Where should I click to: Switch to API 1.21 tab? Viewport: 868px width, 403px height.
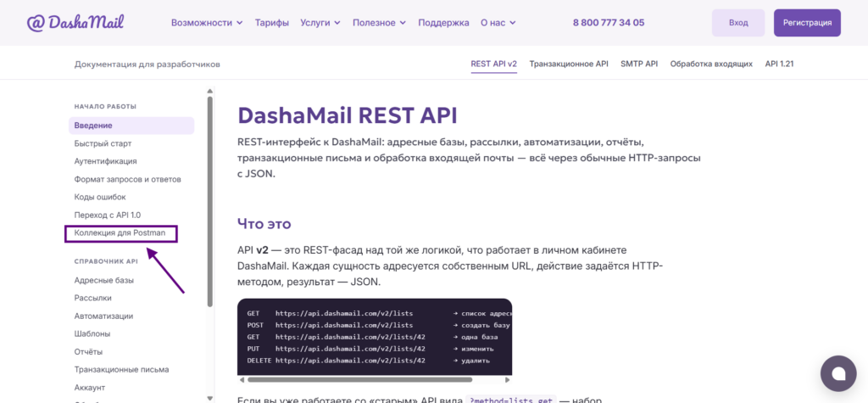click(780, 64)
